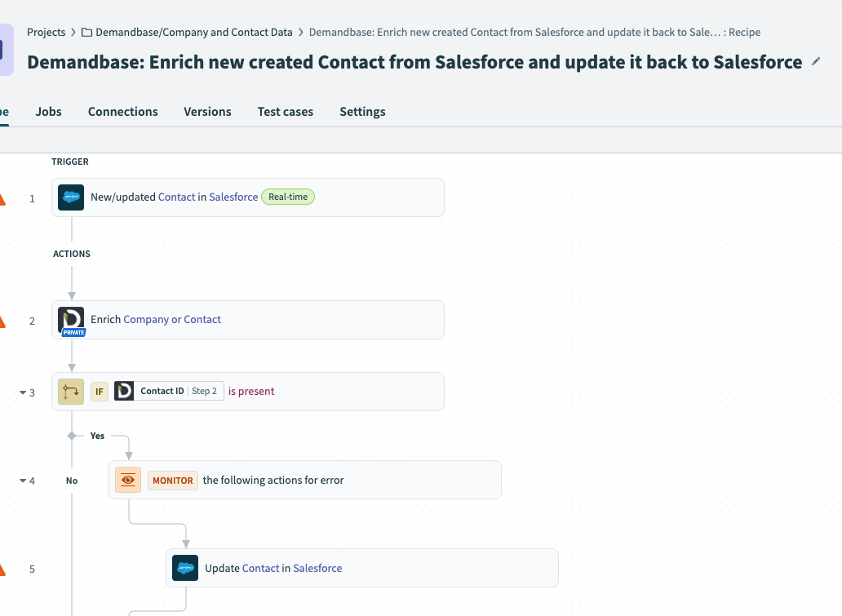Open the Jobs tab
This screenshot has width=842, height=616.
tap(49, 112)
